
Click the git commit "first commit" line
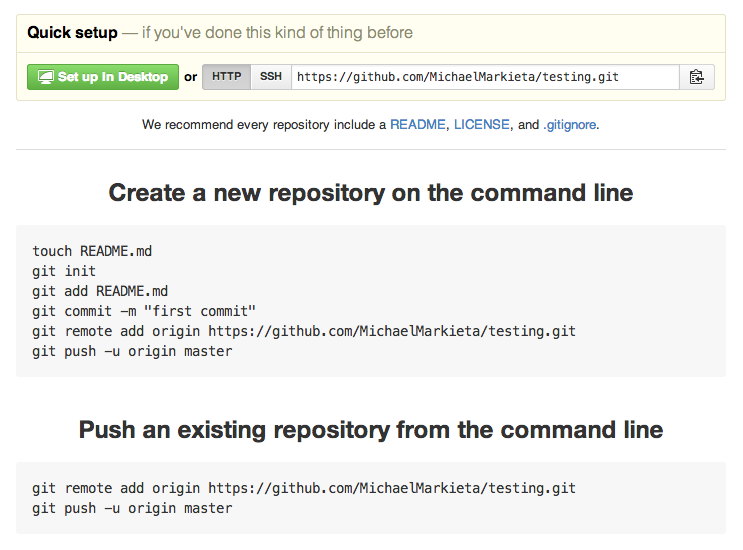coord(144,311)
